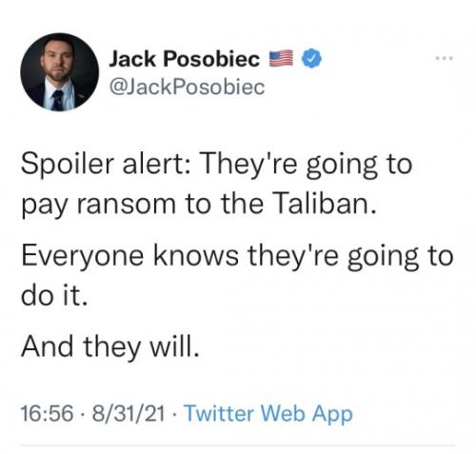Click the horizontal divider below the timestamp

[238, 445]
